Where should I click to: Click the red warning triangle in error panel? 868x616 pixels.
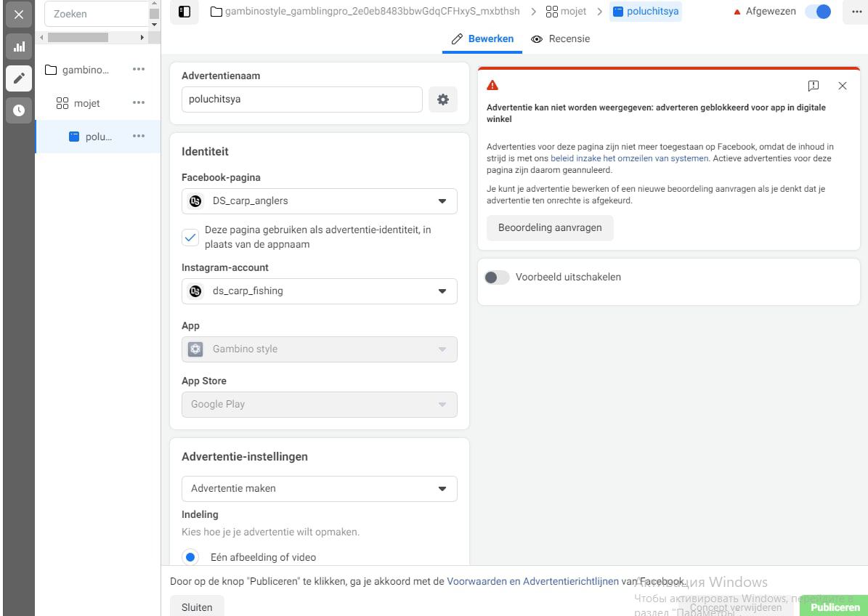[x=492, y=85]
